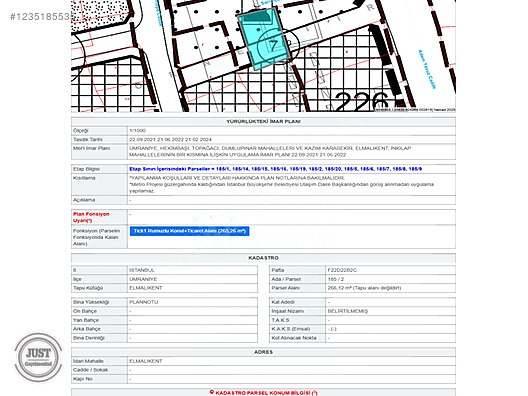Click the large 226 block number on map
The width and height of the screenshot is (528, 396).
pos(361,101)
